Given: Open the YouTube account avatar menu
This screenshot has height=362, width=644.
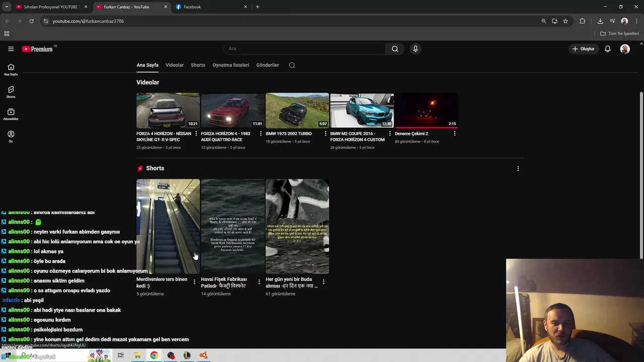Looking at the screenshot, I should [x=625, y=49].
